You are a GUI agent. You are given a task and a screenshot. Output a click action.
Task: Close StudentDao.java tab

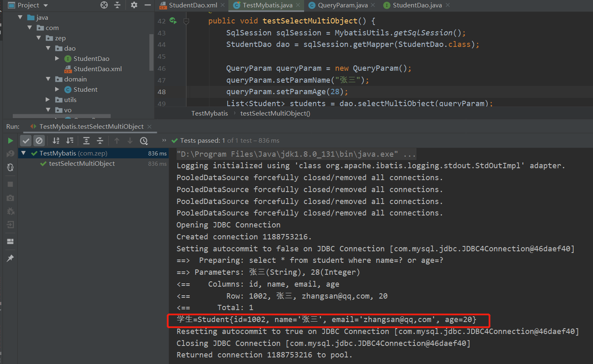(448, 5)
